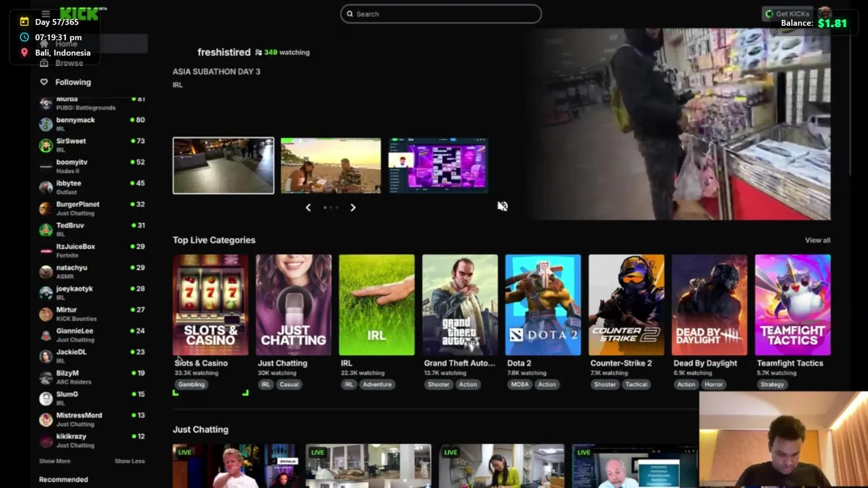Open JackieDL avatar
This screenshot has width=868, height=488.
click(x=45, y=356)
